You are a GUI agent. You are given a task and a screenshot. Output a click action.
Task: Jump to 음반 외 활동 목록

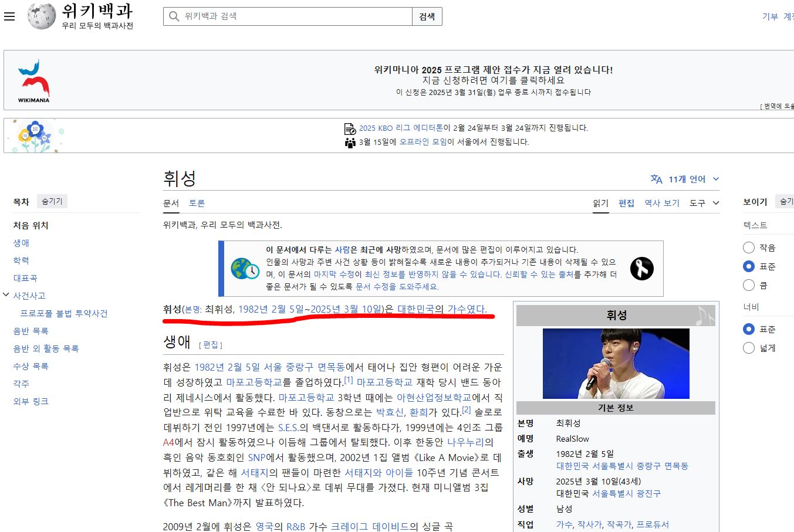click(x=46, y=348)
